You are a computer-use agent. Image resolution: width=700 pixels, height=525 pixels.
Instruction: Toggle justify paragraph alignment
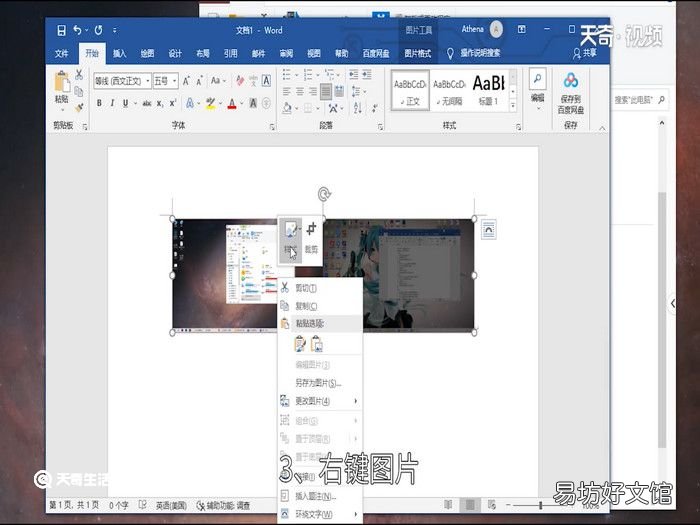tap(326, 92)
